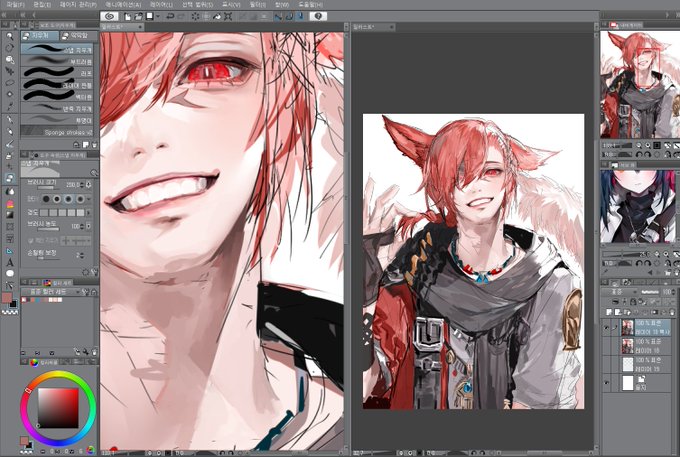Click the help question mark icon
The image size is (680, 457).
[x=318, y=16]
